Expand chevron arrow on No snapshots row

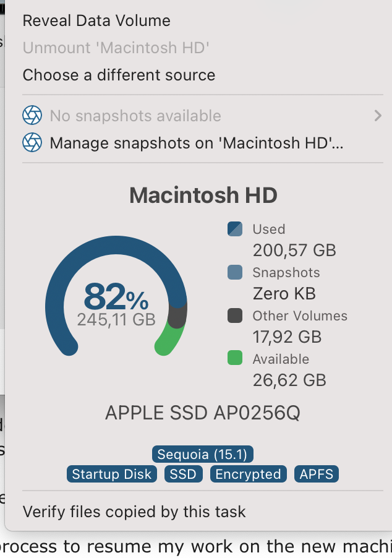coord(378,116)
